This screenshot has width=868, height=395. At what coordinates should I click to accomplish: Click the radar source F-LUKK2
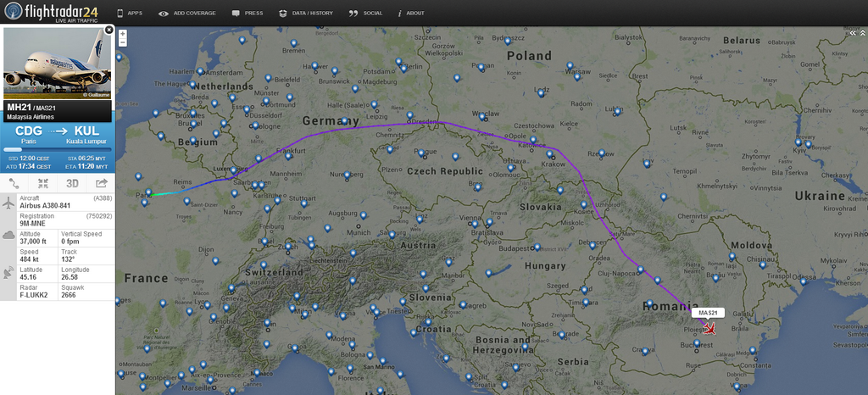click(34, 295)
